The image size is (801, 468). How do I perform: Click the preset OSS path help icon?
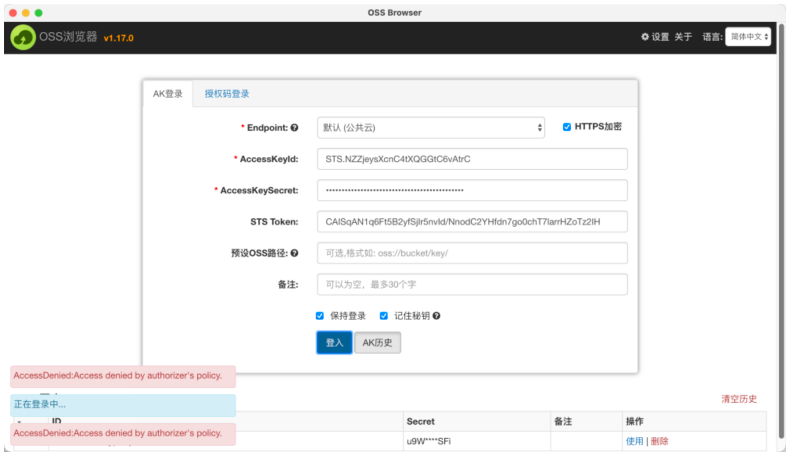(x=294, y=253)
